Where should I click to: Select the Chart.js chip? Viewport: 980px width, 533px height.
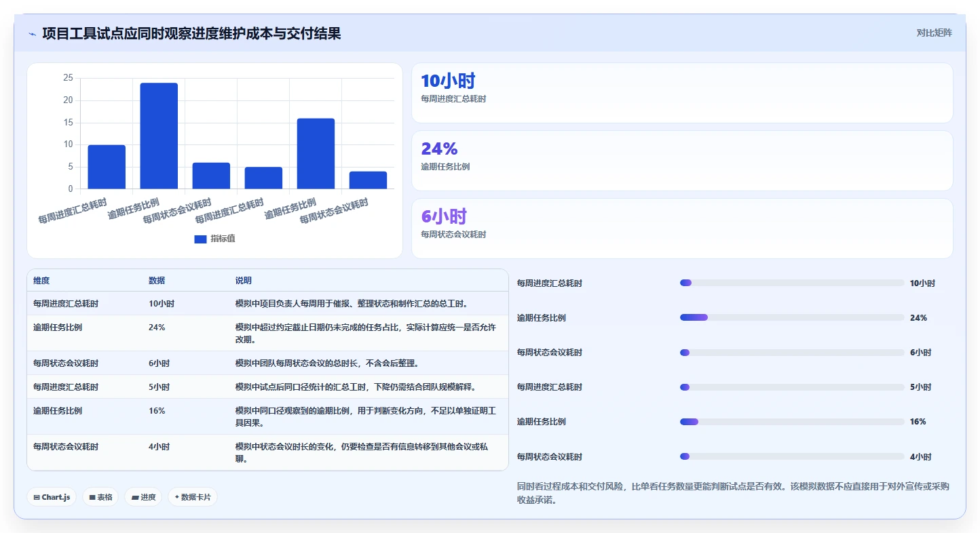[52, 497]
